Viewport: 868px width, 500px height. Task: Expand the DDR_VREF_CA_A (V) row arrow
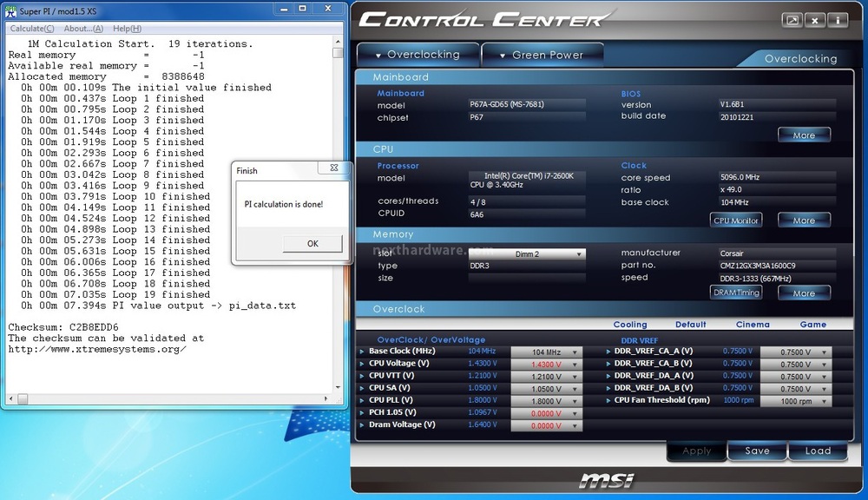pos(608,351)
